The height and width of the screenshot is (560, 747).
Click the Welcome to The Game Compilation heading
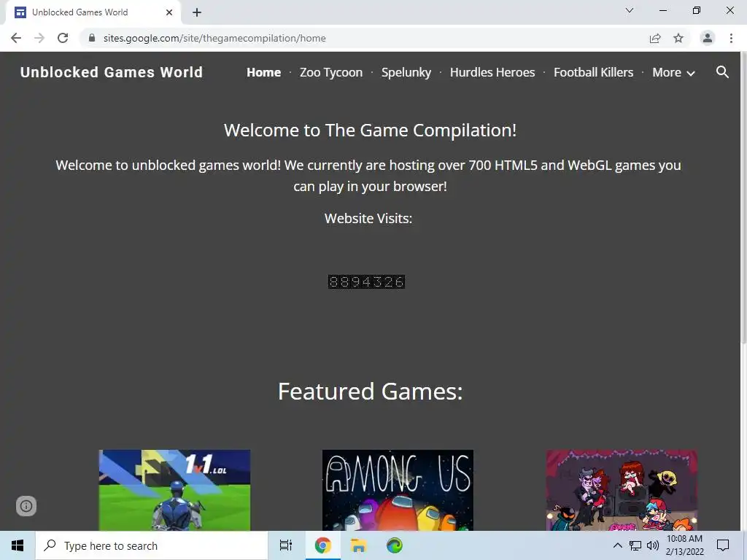pyautogui.click(x=370, y=130)
